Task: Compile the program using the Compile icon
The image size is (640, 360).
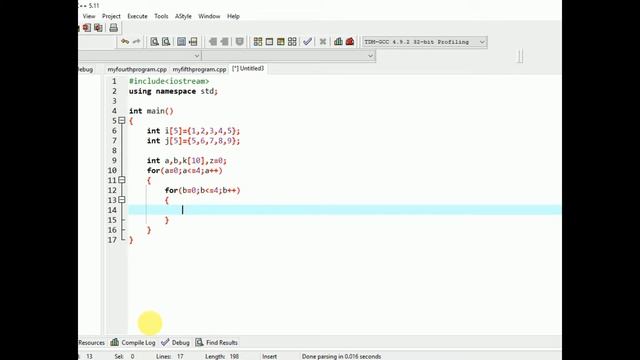Action: (x=258, y=42)
